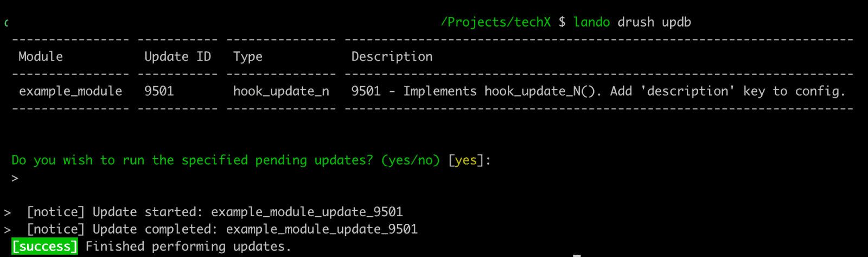Click the 'drush' word in the command
868x257 pixels.
coord(636,22)
